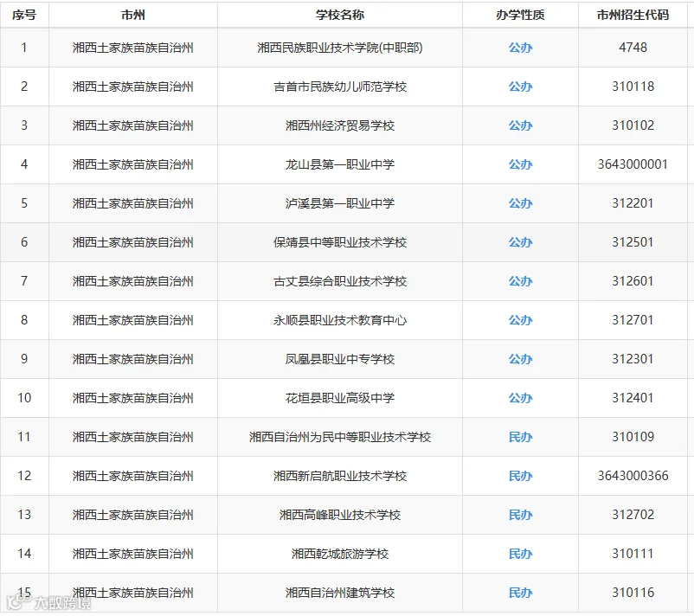Click serial number 12 cell
This screenshot has height=616, width=694.
24,476
